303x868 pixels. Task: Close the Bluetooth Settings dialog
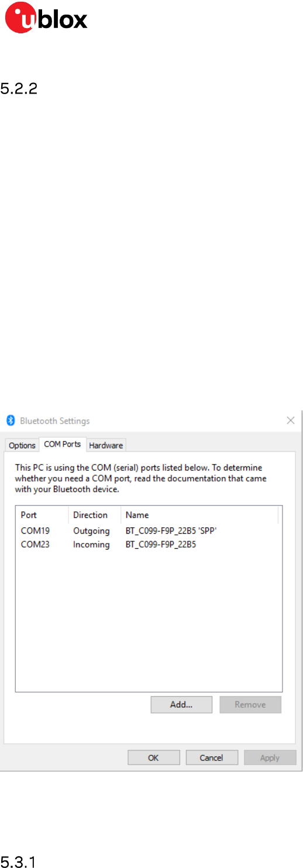(x=291, y=420)
